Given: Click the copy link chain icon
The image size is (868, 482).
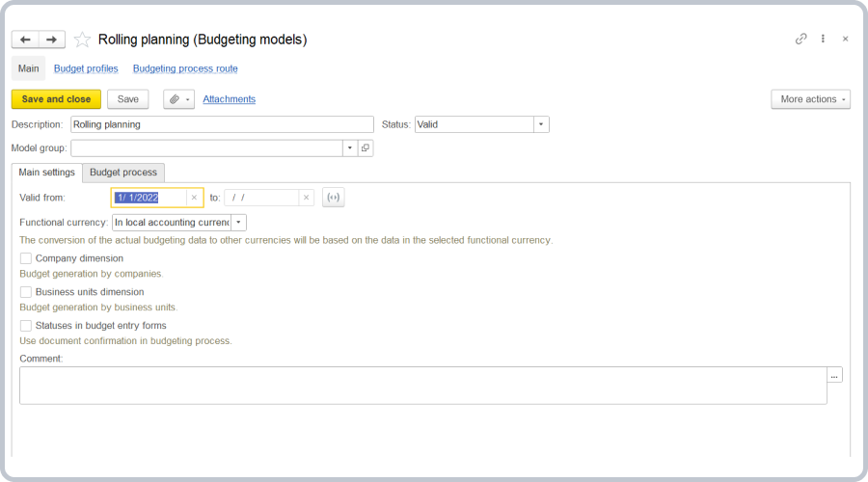Looking at the screenshot, I should coord(800,40).
